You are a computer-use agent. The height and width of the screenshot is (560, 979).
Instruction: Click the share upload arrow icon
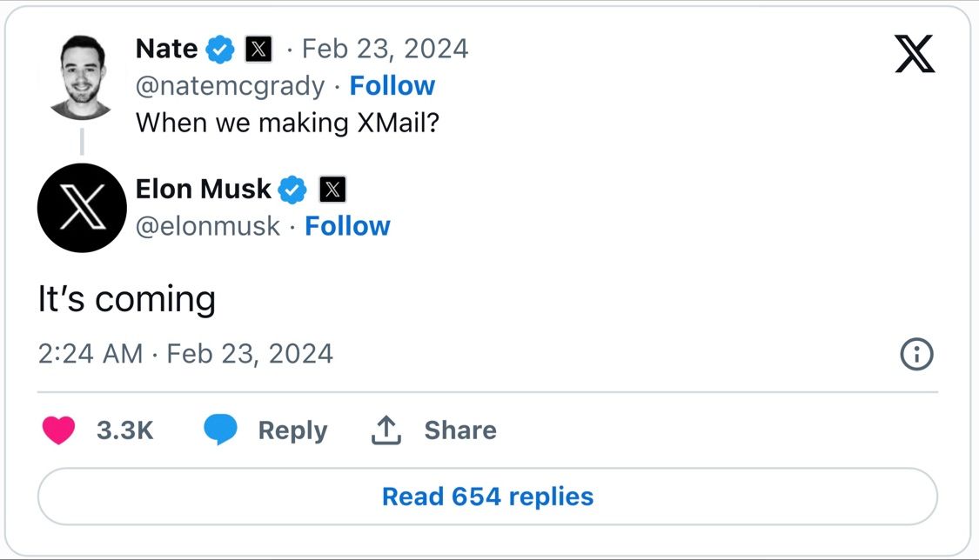386,430
